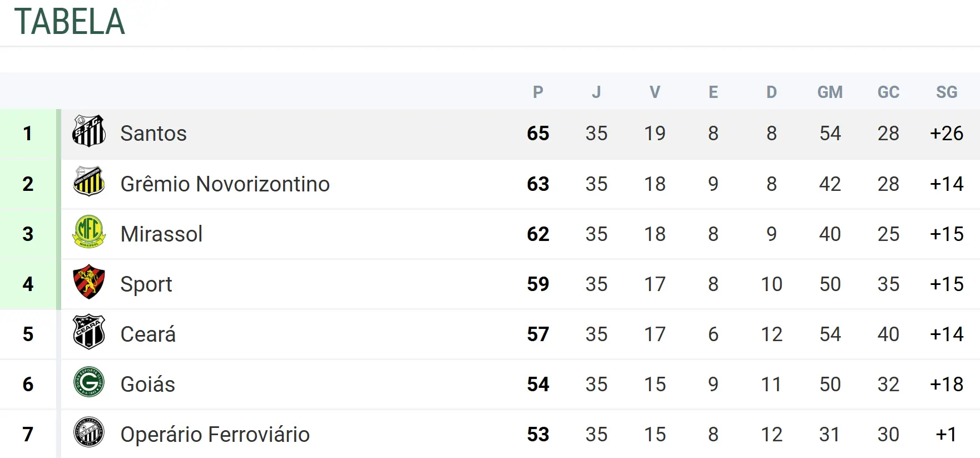The image size is (980, 458).
Task: Click the Grêmio Novorizontino club crest
Action: pos(89,181)
